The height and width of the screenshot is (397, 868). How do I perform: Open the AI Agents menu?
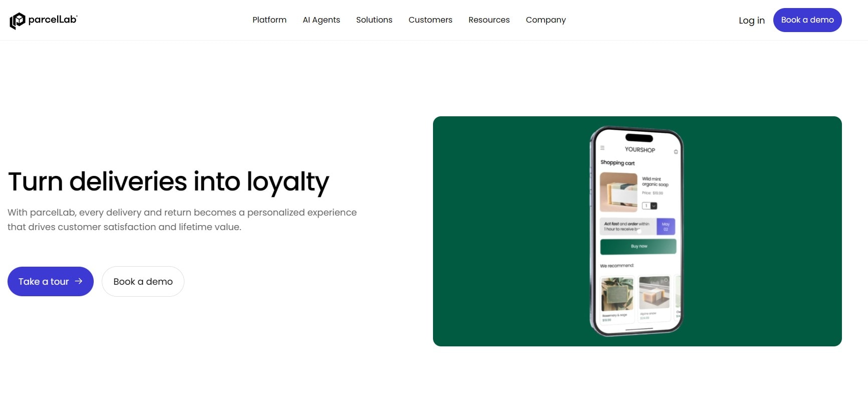click(x=321, y=20)
